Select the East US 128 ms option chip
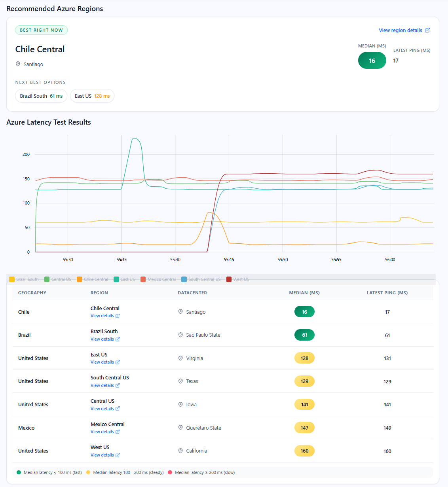 coord(92,96)
